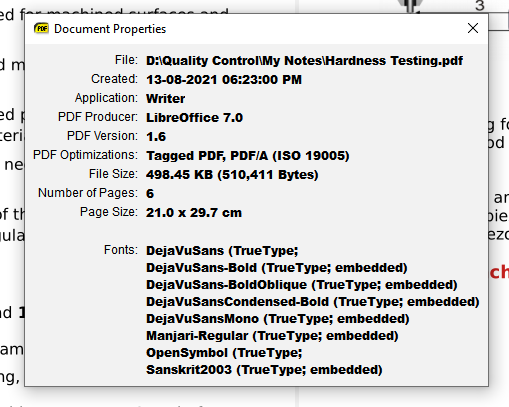Click the DejaVuSansCondensed-Bold font entry
This screenshot has width=509, height=407.
(313, 302)
